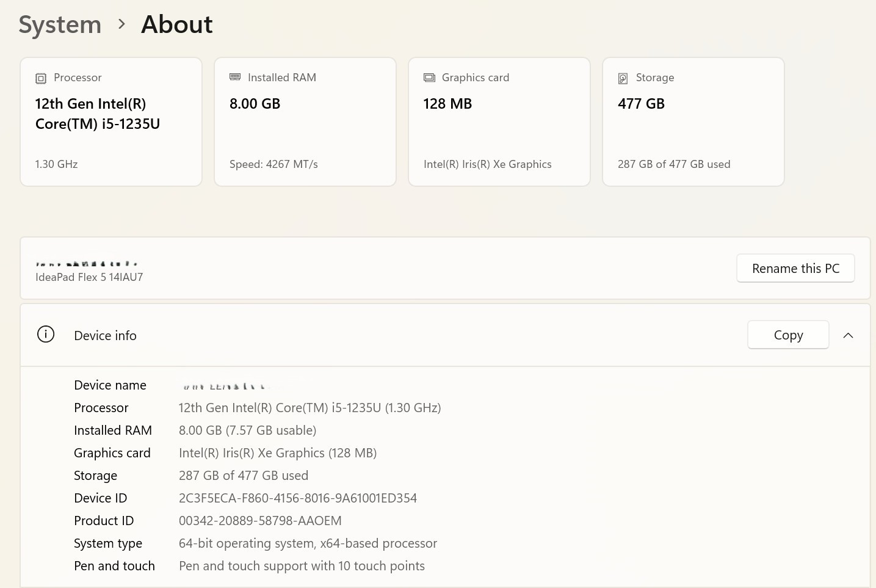
Task: Select the 64-bit operating system value
Action: point(308,543)
